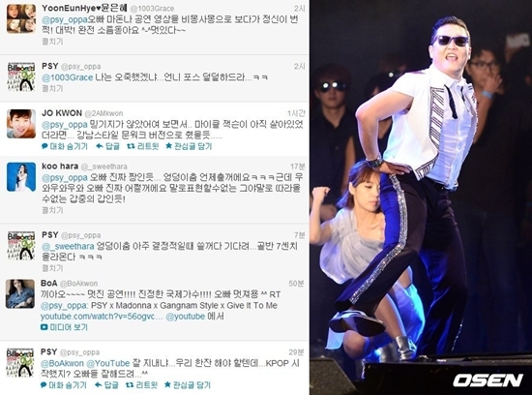The height and width of the screenshot is (395, 532).
Task: Click reply arrow icon under JO KWON tweet
Action: pyautogui.click(x=100, y=146)
